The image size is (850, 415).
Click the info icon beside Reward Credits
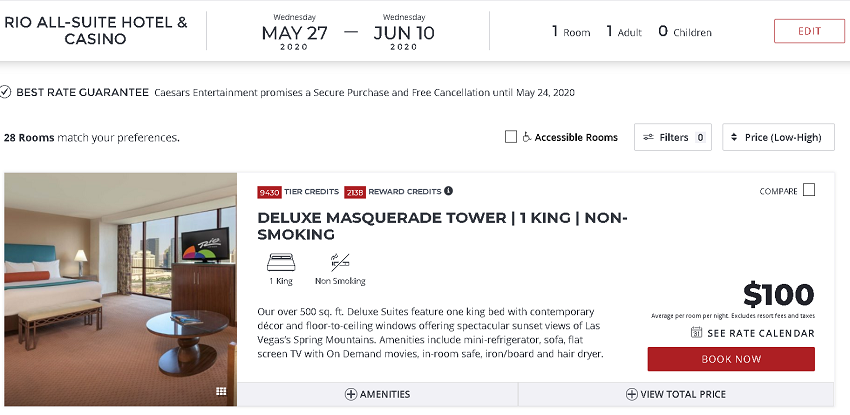pyautogui.click(x=448, y=191)
